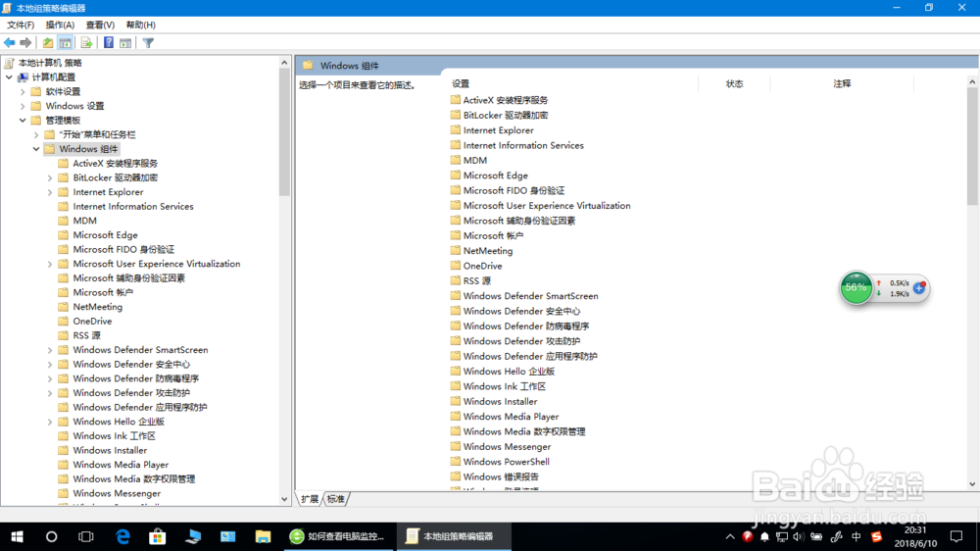The image size is (980, 551).
Task: Switch to the 标准 tab
Action: [335, 499]
